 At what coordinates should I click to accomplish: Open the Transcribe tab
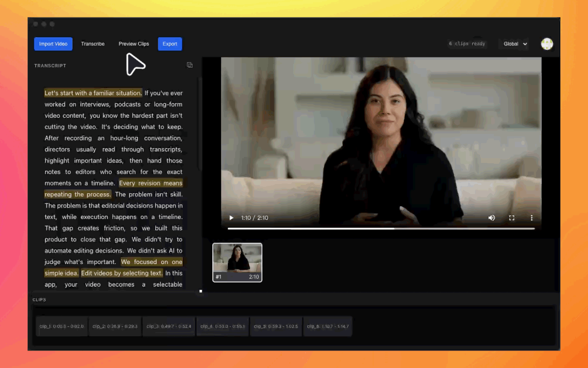pyautogui.click(x=93, y=44)
